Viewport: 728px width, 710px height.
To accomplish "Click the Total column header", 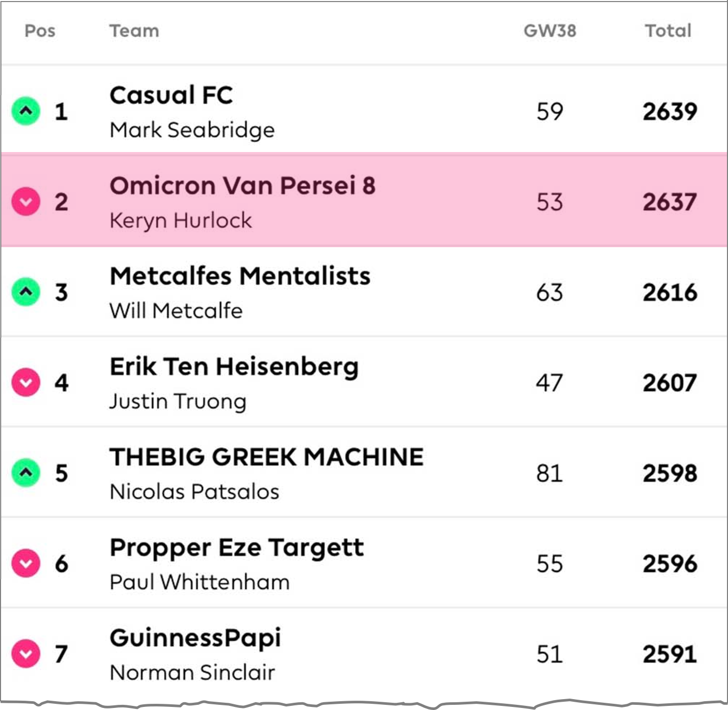I will [667, 31].
